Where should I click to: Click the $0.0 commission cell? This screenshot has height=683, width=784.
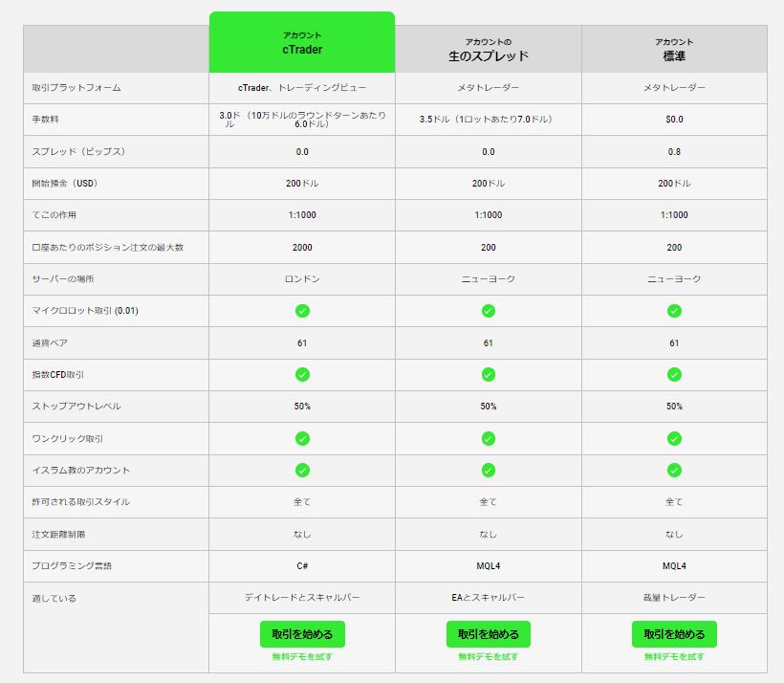(x=674, y=119)
